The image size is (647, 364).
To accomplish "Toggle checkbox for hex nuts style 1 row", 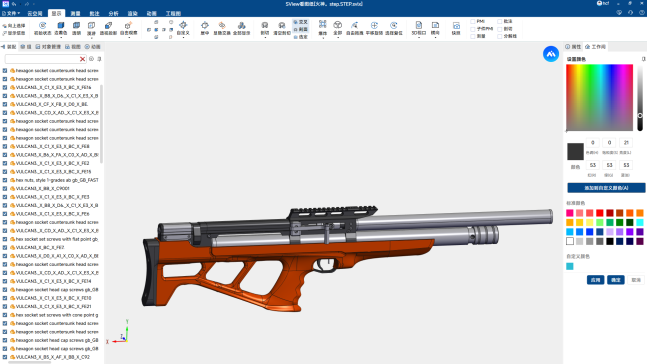I will click(x=5, y=180).
